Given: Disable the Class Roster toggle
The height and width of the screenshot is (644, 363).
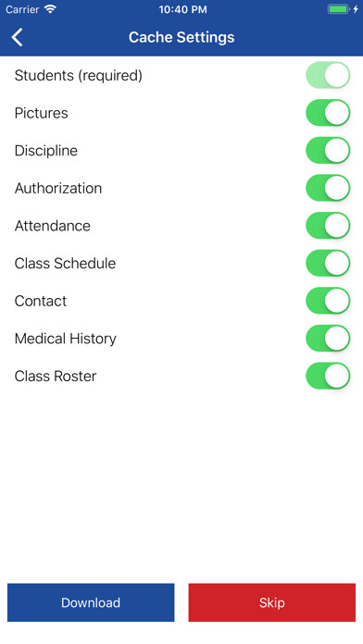Looking at the screenshot, I should pyautogui.click(x=328, y=376).
